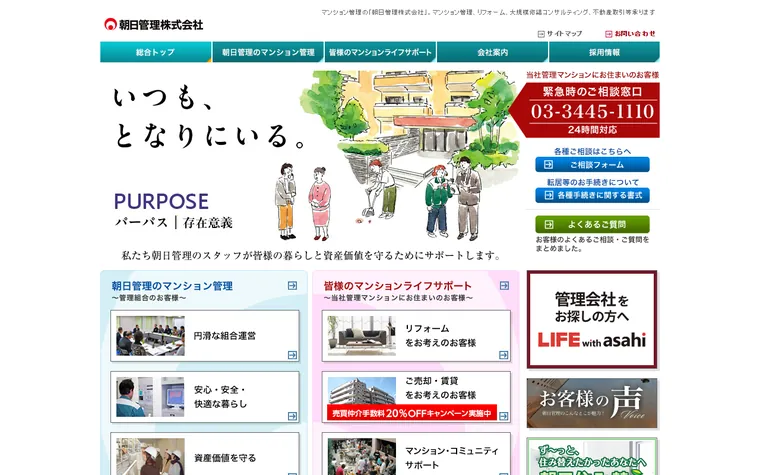The width and height of the screenshot is (760, 475).
Task: Click arrow icon on ご相談フォーム button
Action: tap(548, 165)
